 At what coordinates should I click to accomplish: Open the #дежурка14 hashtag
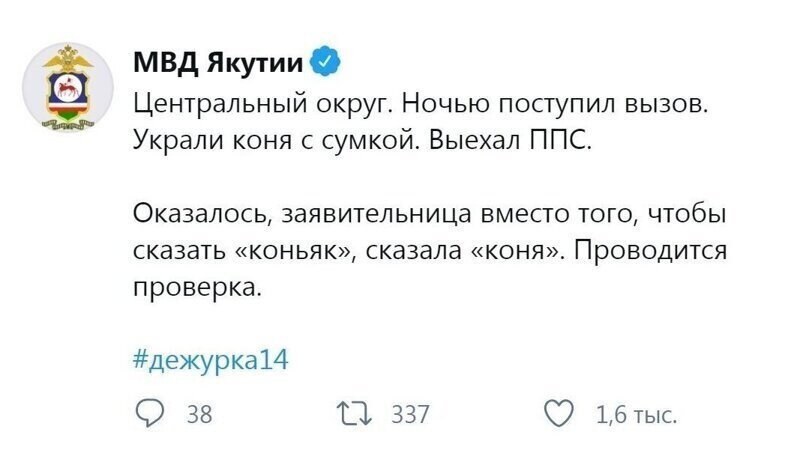tap(210, 360)
